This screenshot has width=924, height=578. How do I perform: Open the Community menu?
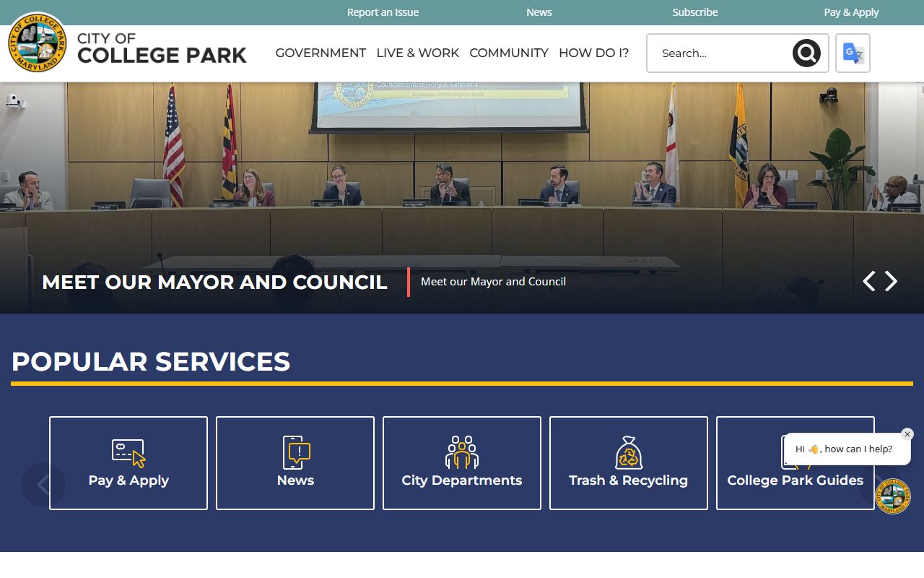(x=509, y=53)
